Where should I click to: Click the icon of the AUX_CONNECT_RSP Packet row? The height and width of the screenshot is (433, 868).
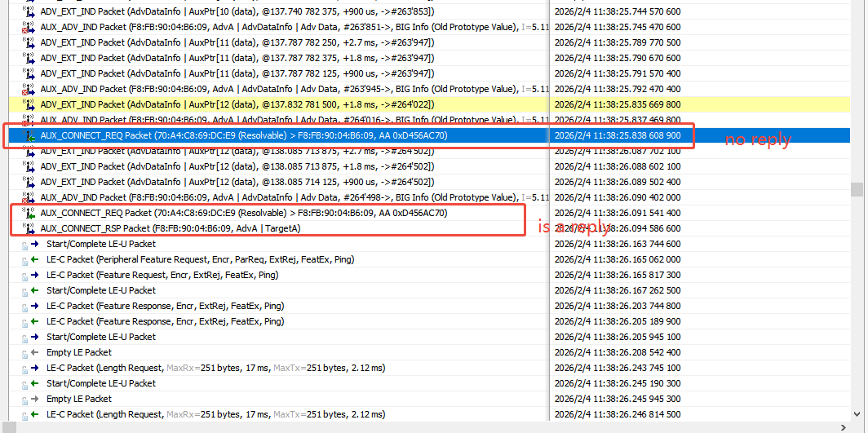click(29, 228)
